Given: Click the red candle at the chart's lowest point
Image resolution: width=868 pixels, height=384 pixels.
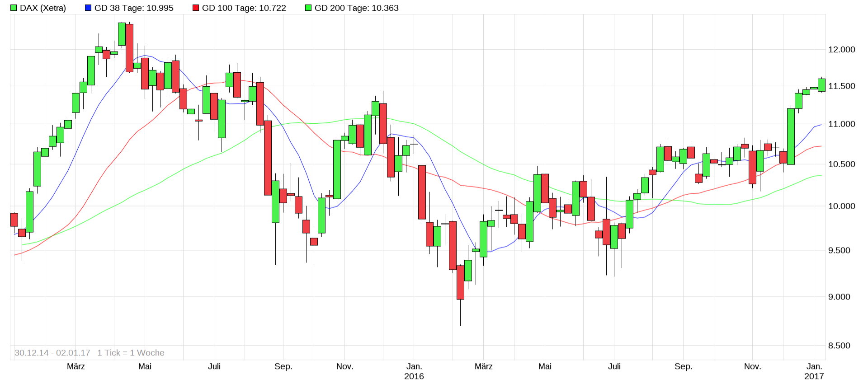Looking at the screenshot, I should point(460,282).
